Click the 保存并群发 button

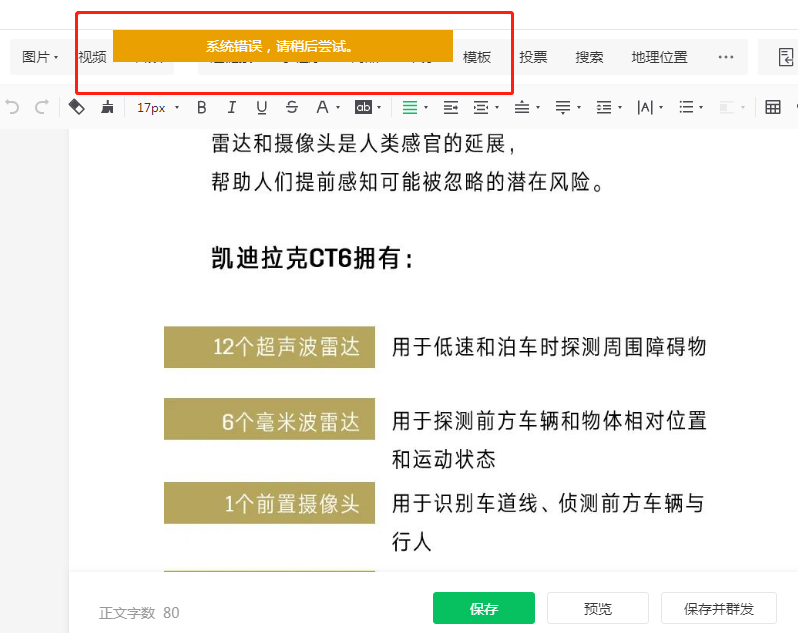(719, 608)
